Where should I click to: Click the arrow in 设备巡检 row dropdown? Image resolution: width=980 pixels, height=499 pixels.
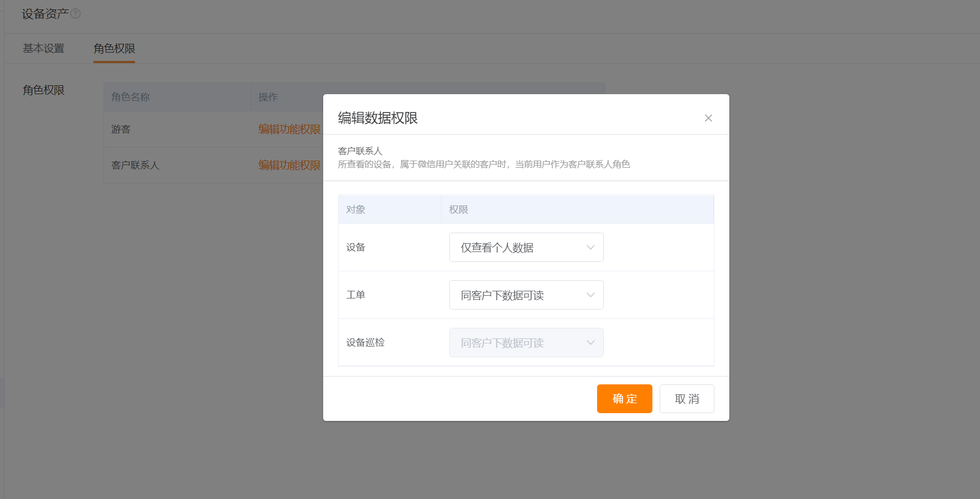click(x=590, y=343)
